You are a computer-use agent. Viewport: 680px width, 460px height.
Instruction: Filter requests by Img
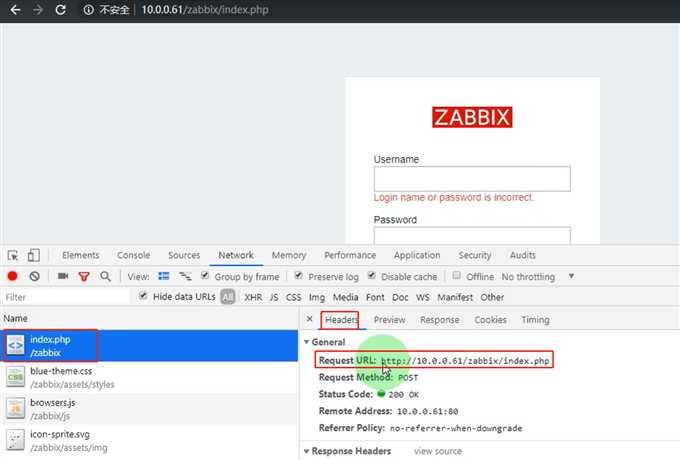(317, 297)
